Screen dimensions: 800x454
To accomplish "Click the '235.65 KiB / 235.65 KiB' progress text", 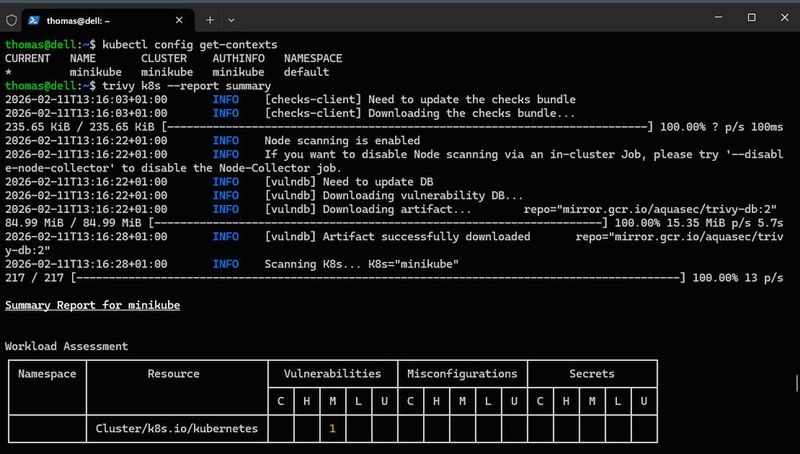I will coord(80,127).
